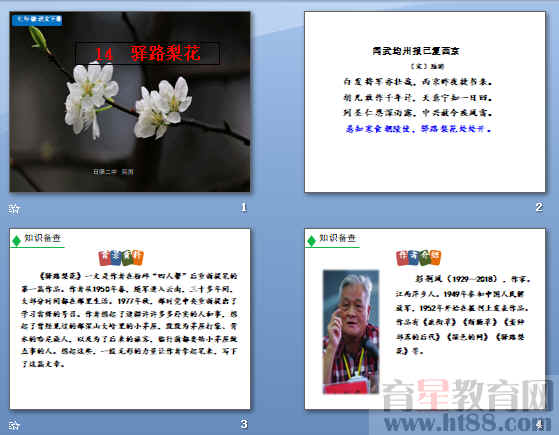Click the green diamond icon on slide 4
Image resolution: width=559 pixels, height=435 pixels.
[311, 241]
